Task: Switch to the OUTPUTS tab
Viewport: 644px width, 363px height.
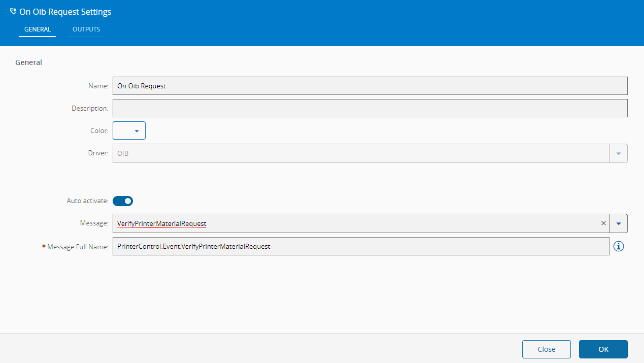Action: click(x=86, y=29)
